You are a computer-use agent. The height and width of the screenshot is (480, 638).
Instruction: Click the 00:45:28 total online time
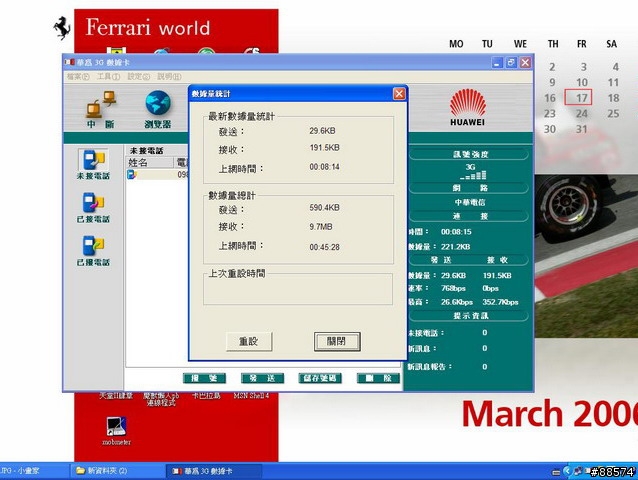(x=324, y=247)
